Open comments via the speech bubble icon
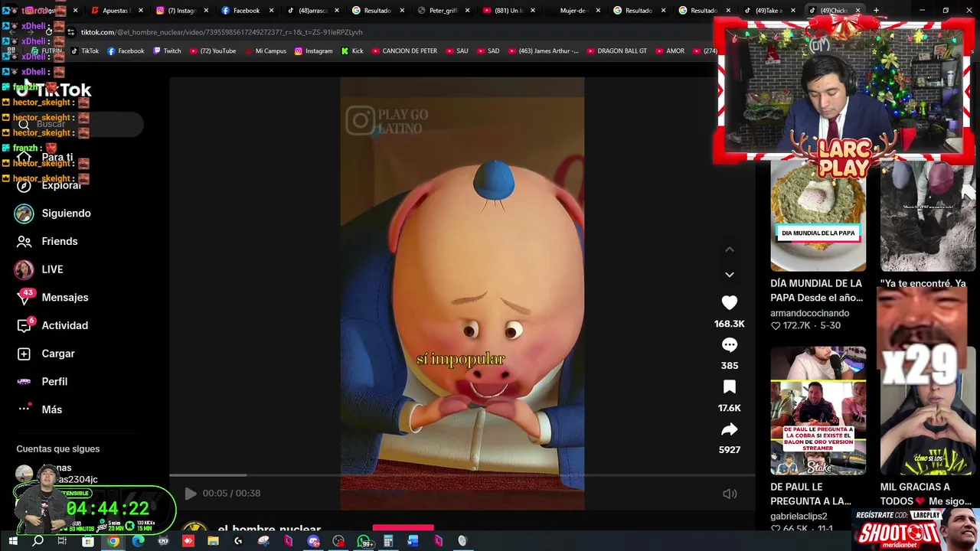The height and width of the screenshot is (551, 980). coord(729,345)
